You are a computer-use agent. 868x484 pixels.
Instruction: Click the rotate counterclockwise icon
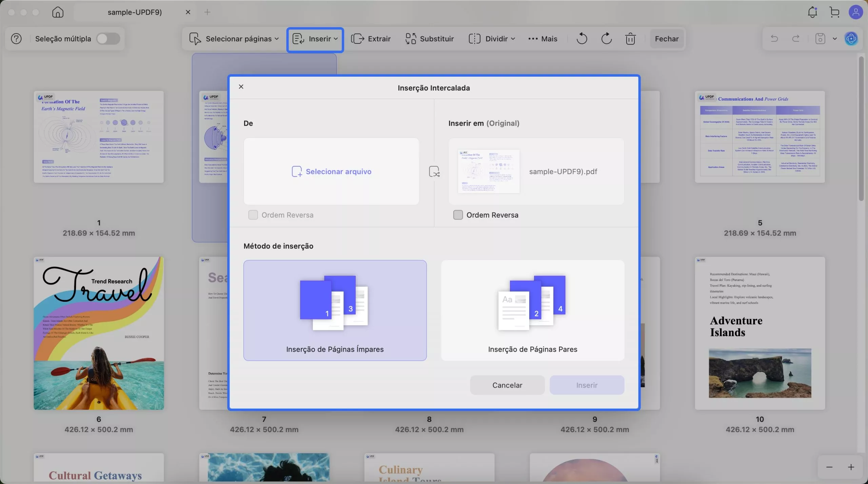(x=581, y=39)
